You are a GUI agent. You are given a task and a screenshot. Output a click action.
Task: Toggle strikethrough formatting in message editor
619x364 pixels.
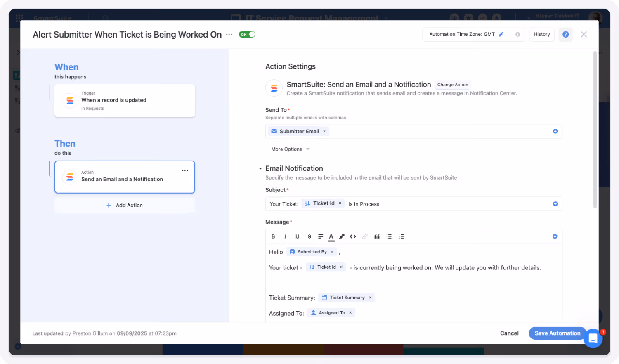point(309,236)
